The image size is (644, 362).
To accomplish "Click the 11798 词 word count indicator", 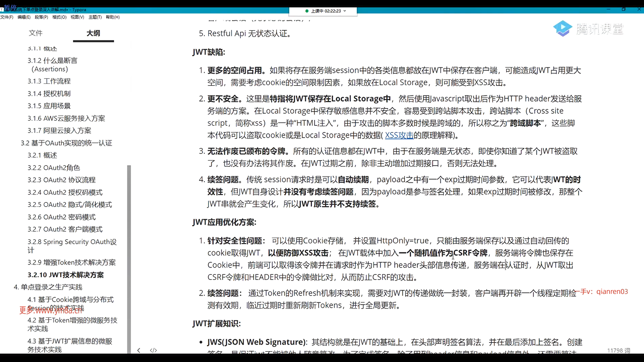I will 619,350.
